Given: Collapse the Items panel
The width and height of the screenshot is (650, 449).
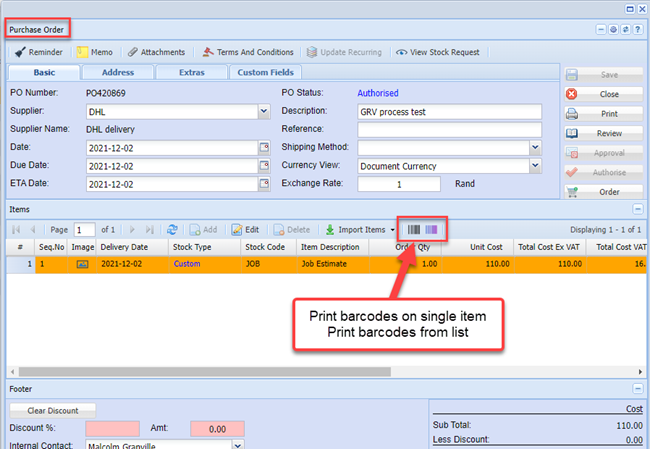Looking at the screenshot, I should 637,208.
